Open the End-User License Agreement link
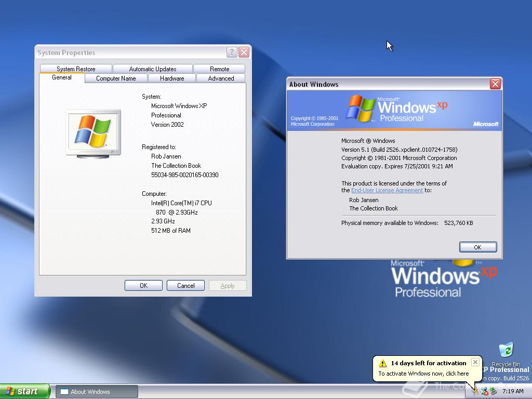 coord(387,190)
